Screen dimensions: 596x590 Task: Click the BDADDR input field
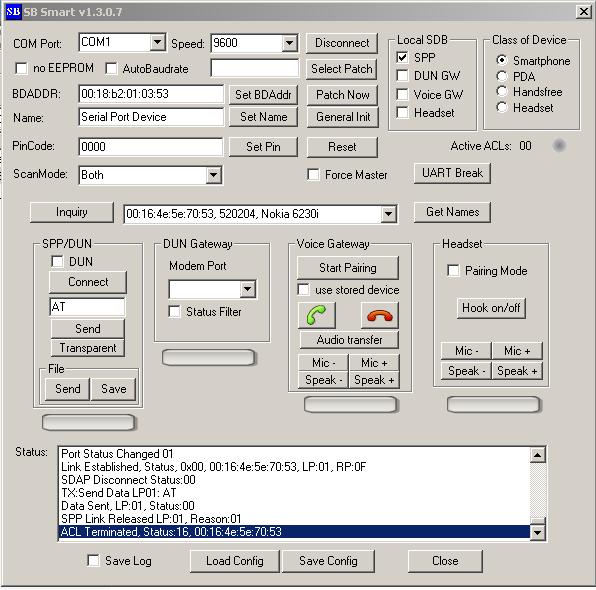[151, 94]
